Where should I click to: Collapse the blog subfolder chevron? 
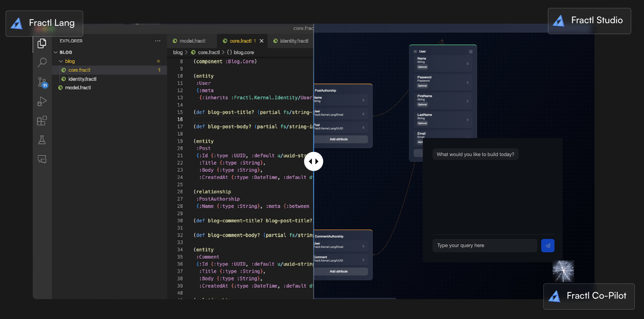61,61
